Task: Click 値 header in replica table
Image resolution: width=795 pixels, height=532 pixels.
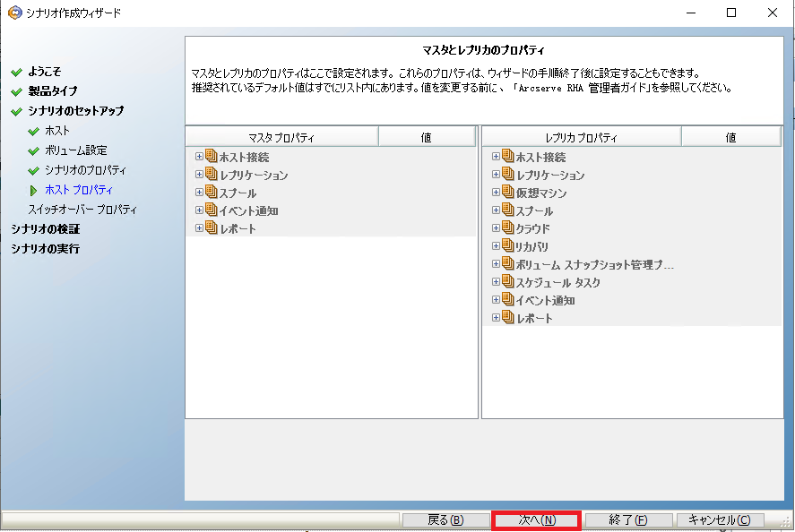Action: click(731, 137)
